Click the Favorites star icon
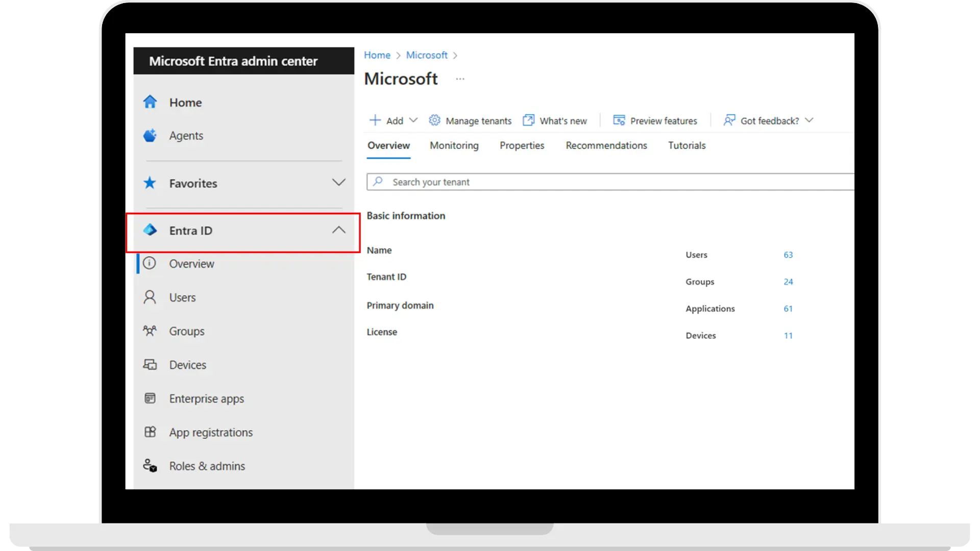980x551 pixels. click(x=150, y=183)
